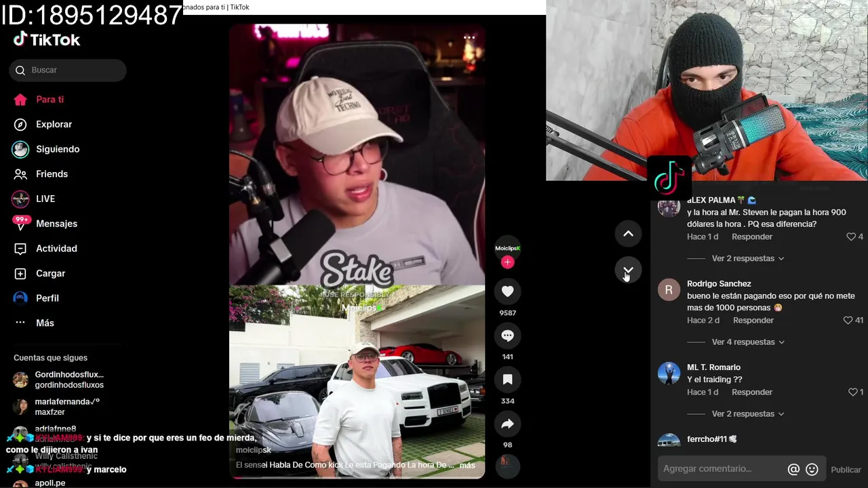This screenshot has height=488, width=868.
Task: Click the plus-square icon beside Cargar
Action: [x=20, y=274]
